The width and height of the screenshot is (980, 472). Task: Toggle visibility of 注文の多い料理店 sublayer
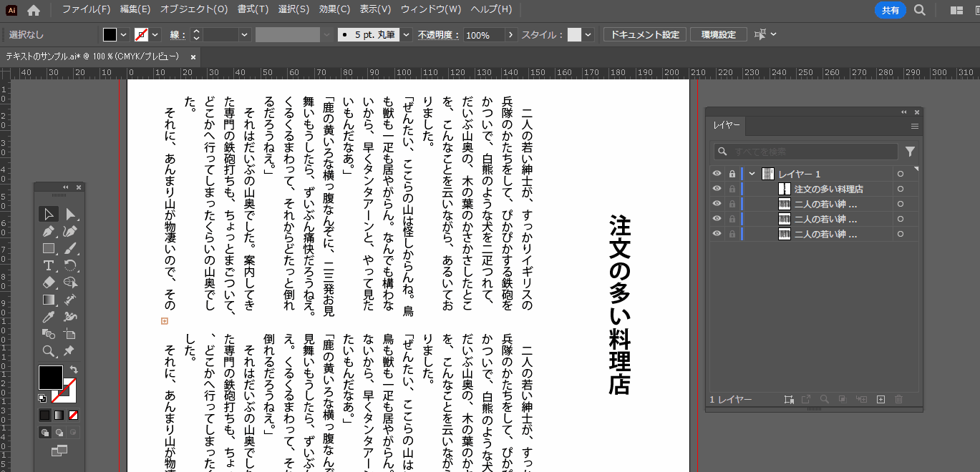[717, 189]
